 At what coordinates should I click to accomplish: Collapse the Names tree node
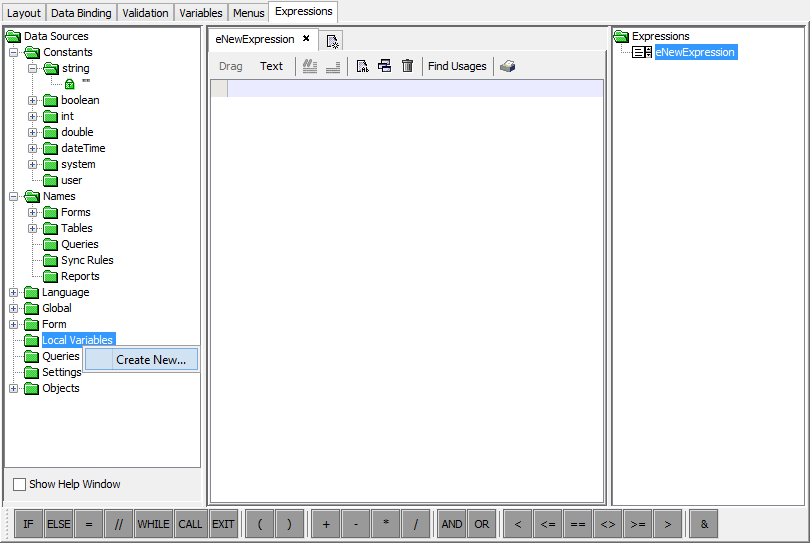[x=14, y=196]
